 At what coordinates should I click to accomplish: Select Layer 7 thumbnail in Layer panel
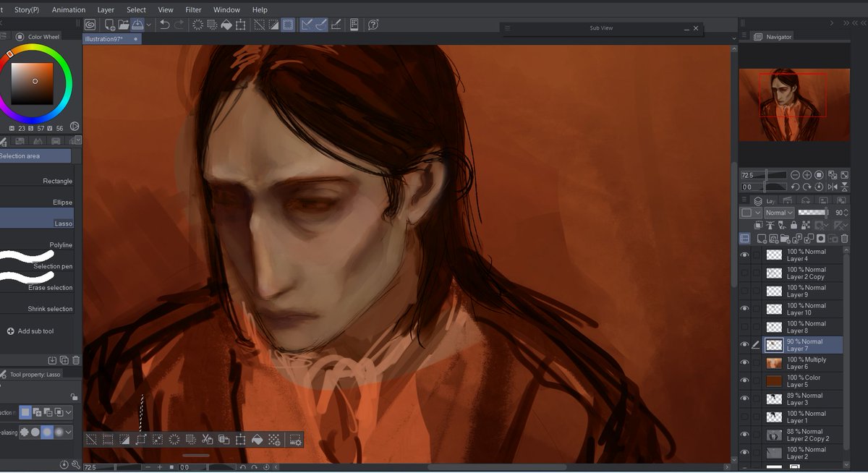click(x=774, y=345)
